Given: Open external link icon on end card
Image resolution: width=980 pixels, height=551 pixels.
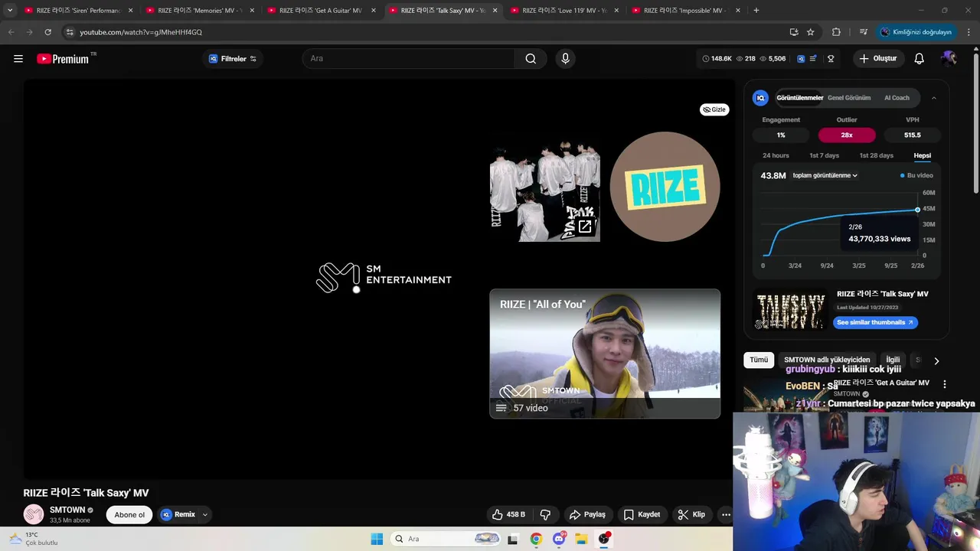Looking at the screenshot, I should pos(585,227).
